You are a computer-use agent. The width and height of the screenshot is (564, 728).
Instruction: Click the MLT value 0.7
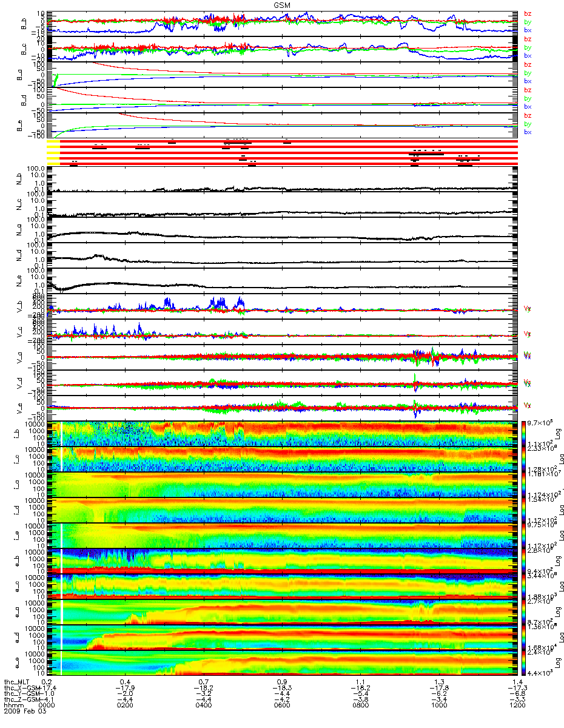coord(204,681)
